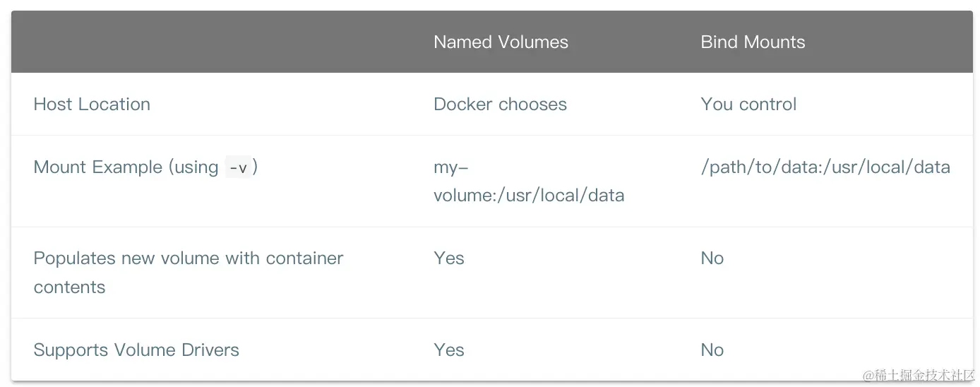Screen dimensions: 980x387
Task: Click the Named Volumes column header
Action: point(501,42)
